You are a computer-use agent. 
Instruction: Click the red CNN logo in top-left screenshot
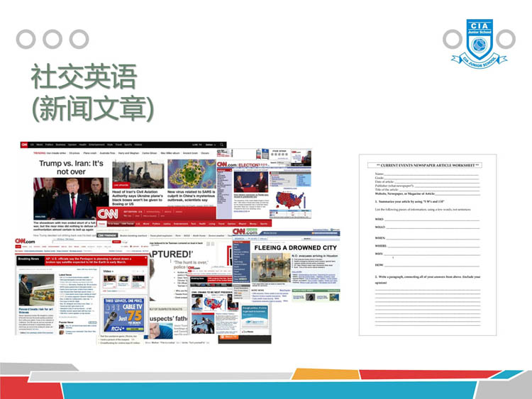(x=23, y=145)
